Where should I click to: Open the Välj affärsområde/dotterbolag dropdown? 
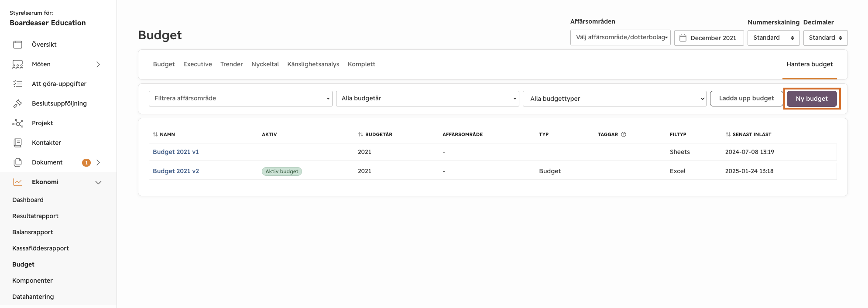(x=620, y=38)
